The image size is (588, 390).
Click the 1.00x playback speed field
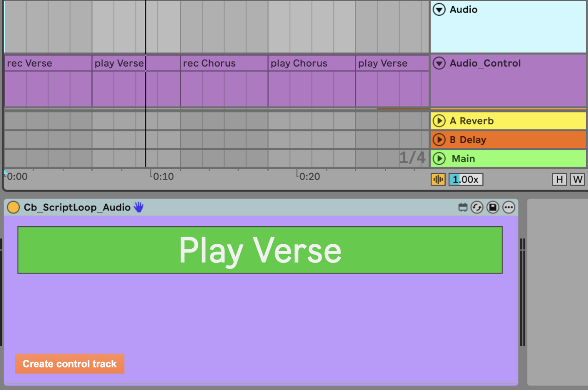tap(466, 180)
